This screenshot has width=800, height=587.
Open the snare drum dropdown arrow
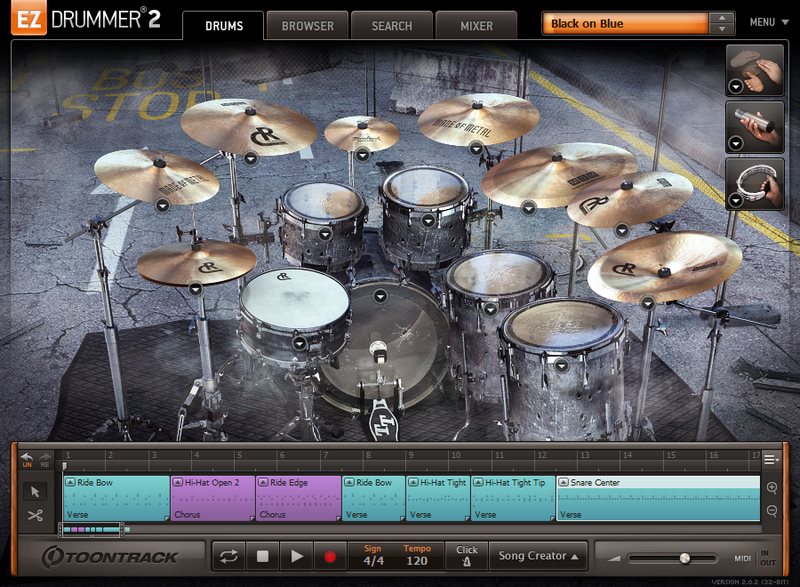pyautogui.click(x=299, y=343)
